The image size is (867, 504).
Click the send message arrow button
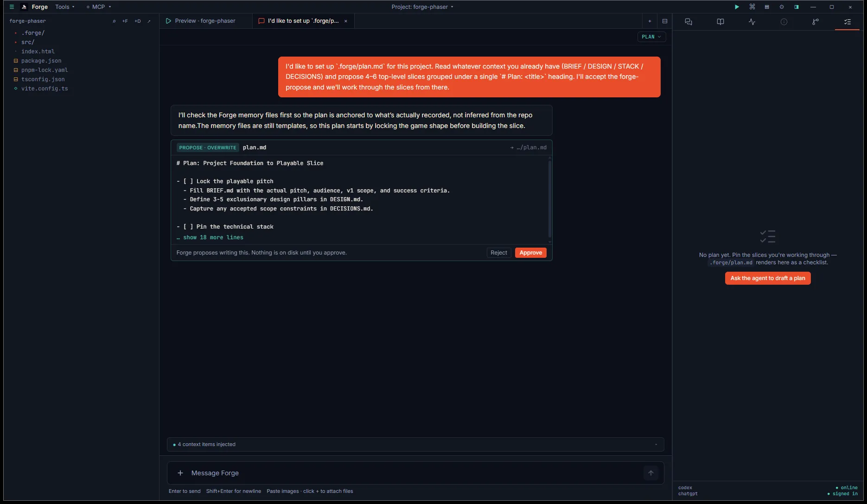[x=651, y=473]
